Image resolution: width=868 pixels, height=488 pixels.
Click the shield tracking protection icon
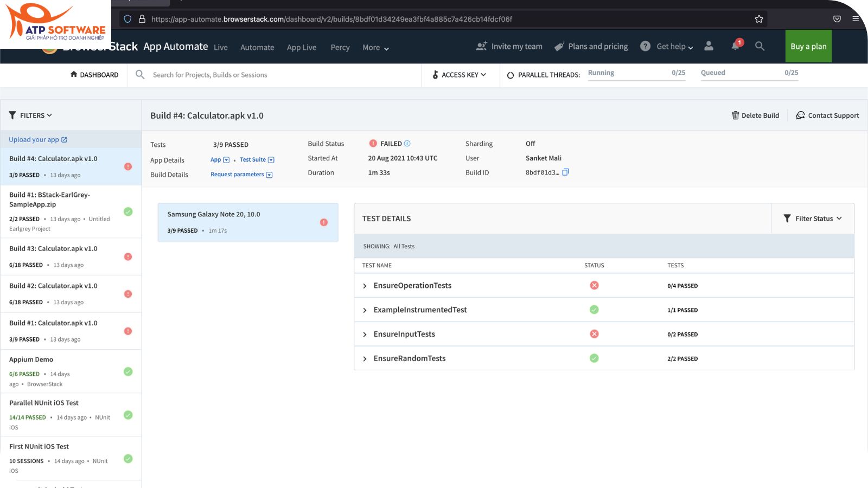point(127,19)
